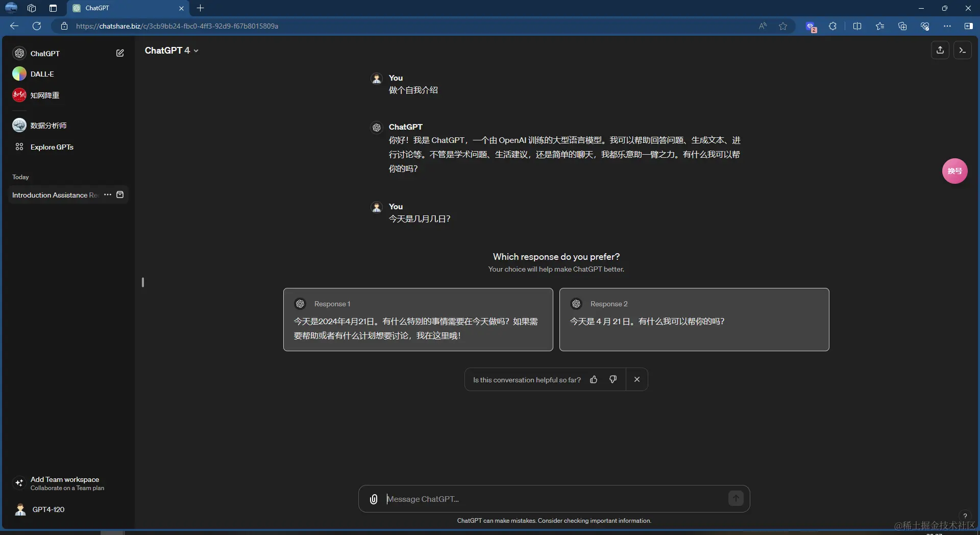Image resolution: width=980 pixels, height=535 pixels.
Task: Open the workspaces icon in title bar
Action: tap(32, 8)
